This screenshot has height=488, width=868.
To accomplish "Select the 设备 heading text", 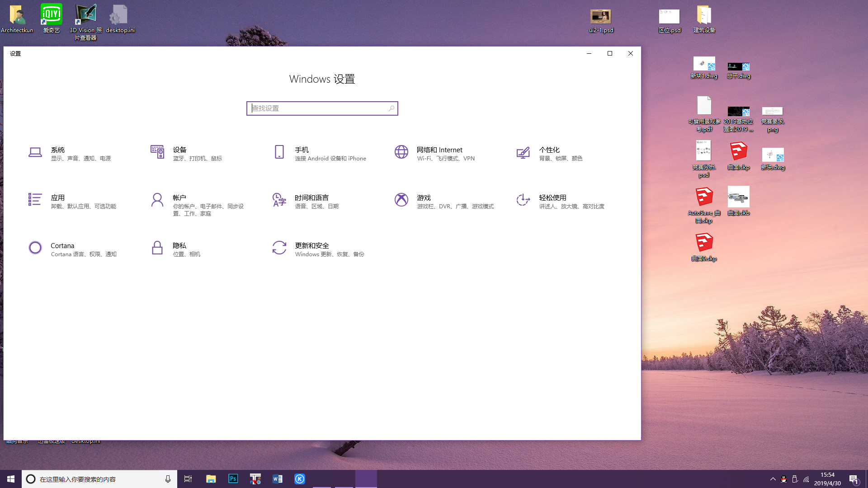I will tap(179, 150).
